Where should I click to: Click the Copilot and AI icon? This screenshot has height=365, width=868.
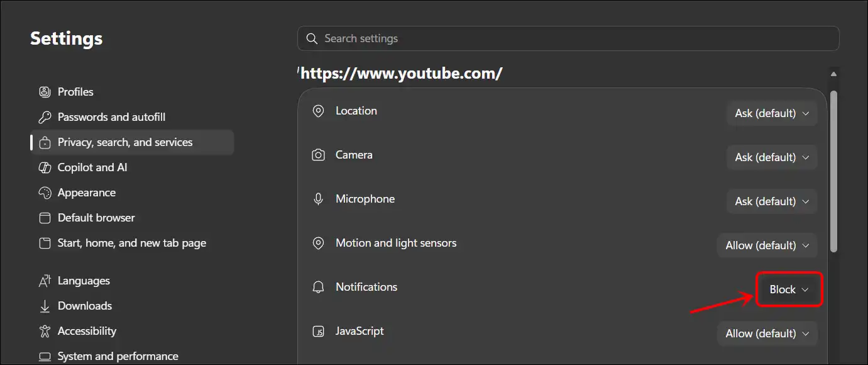(x=45, y=167)
